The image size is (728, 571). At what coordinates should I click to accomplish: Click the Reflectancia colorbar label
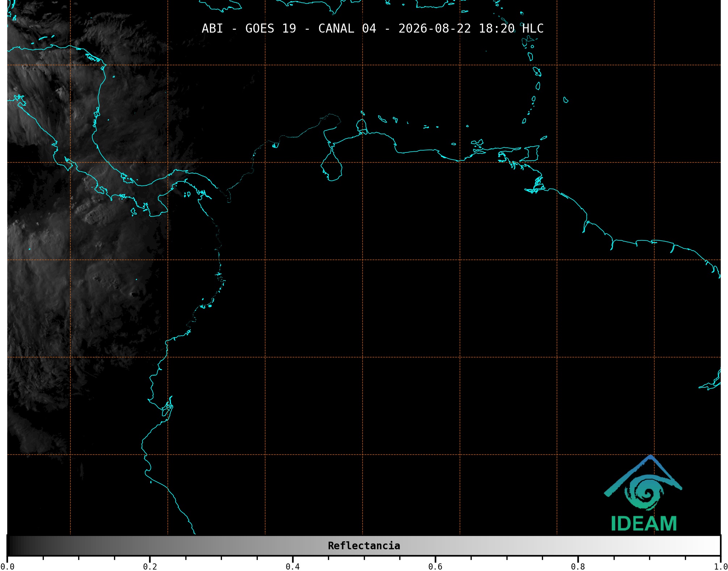(x=364, y=546)
